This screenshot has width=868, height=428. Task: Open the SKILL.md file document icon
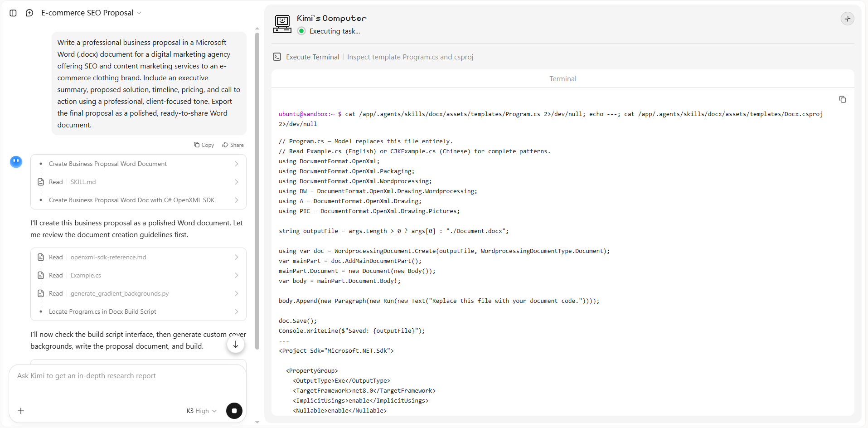[x=41, y=182]
